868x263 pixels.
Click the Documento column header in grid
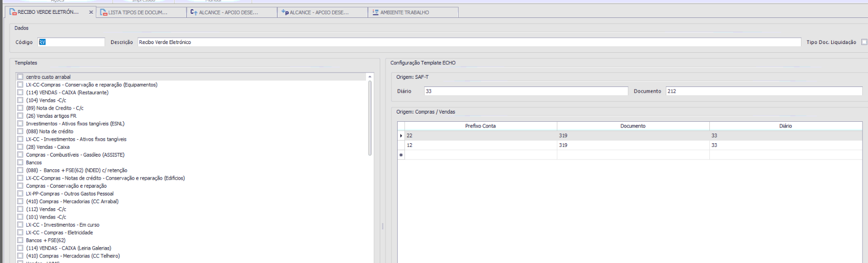pyautogui.click(x=633, y=126)
